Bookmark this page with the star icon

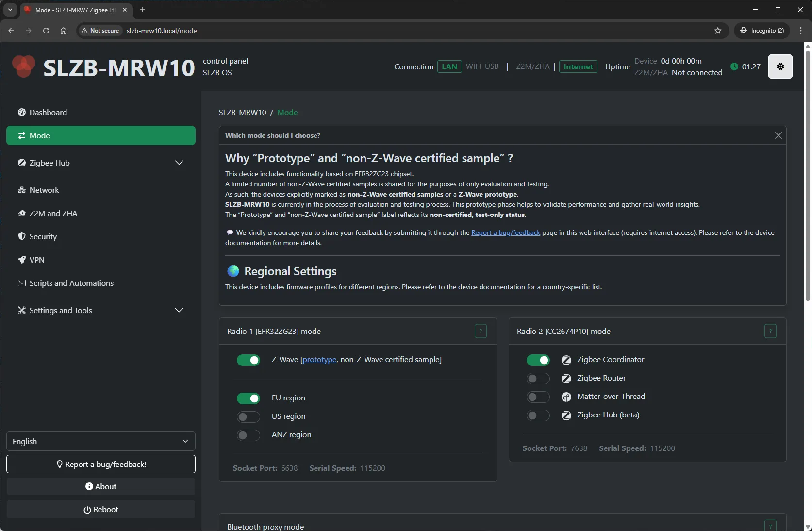718,31
